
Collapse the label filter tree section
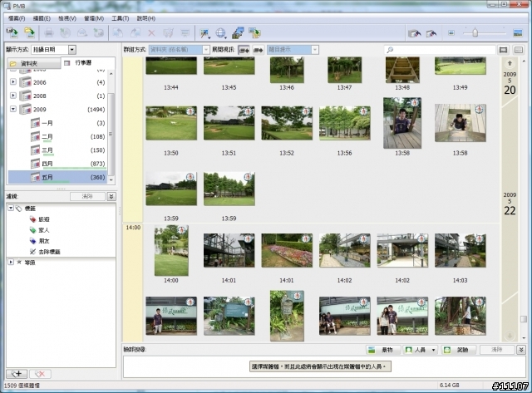[x=11, y=208]
